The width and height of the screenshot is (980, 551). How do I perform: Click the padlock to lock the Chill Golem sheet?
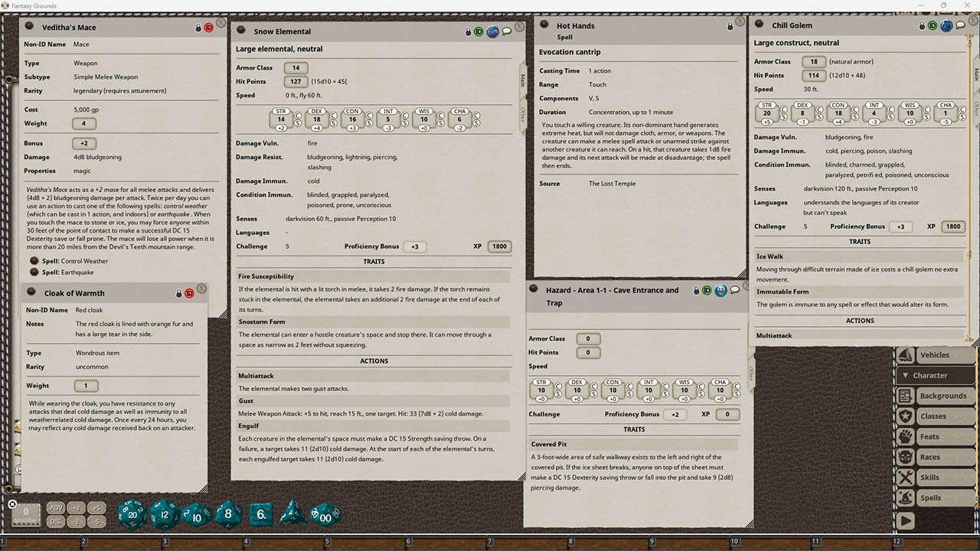pos(922,24)
